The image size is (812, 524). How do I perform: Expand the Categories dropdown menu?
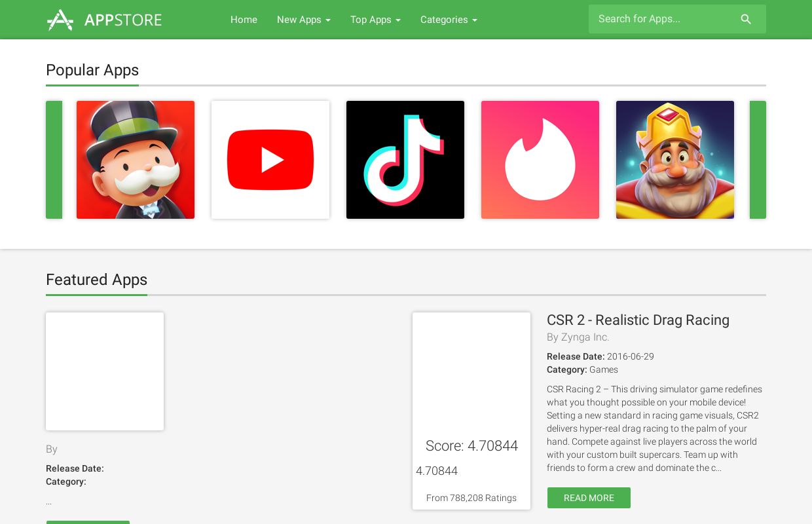tap(449, 20)
